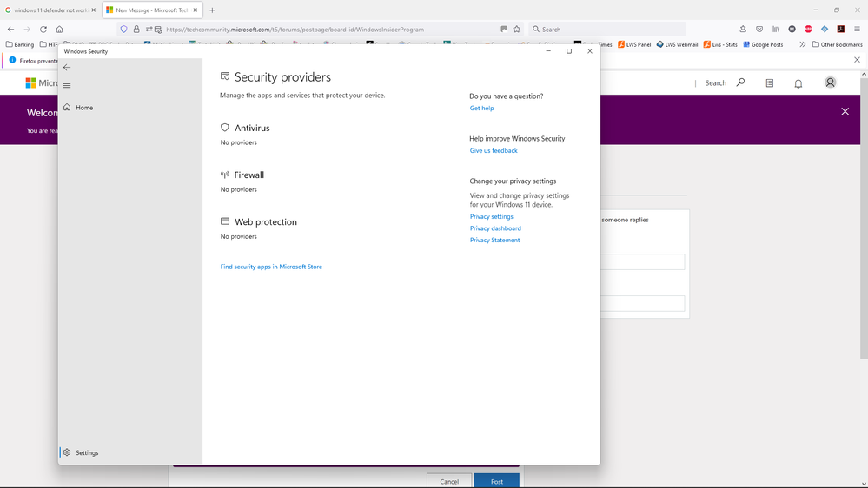
Task: Click the Post button
Action: [x=496, y=481]
